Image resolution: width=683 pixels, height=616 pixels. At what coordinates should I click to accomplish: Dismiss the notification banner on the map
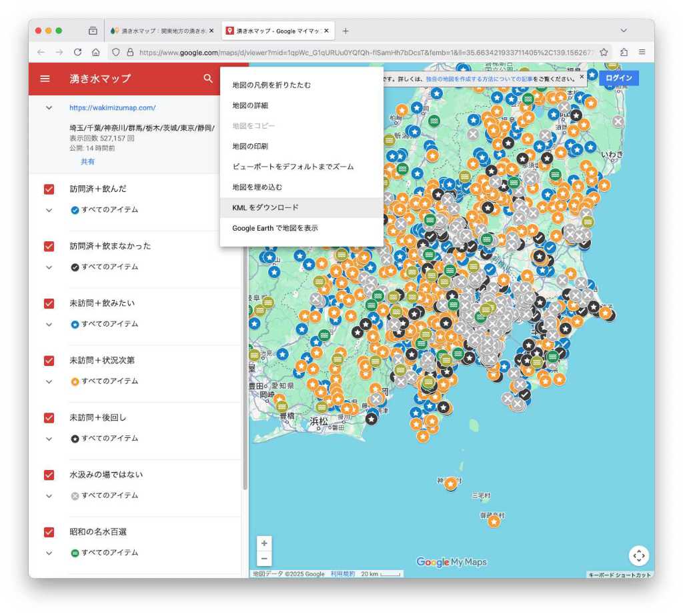click(582, 77)
